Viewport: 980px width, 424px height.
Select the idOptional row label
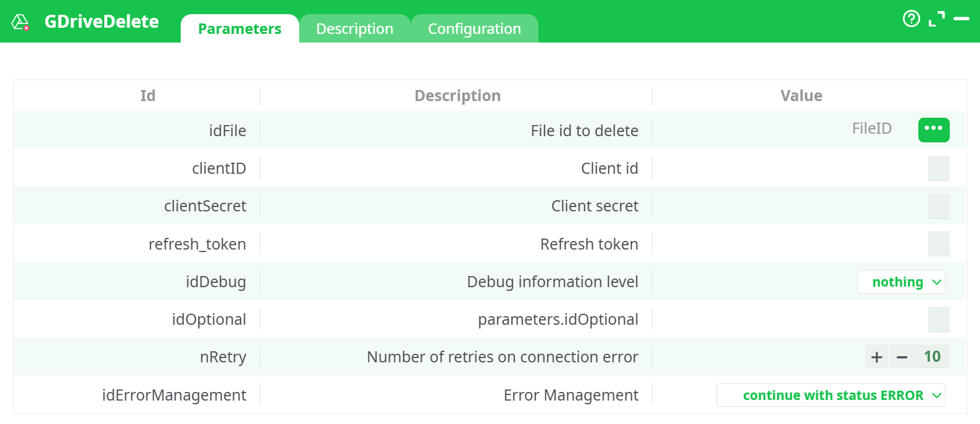(x=209, y=319)
